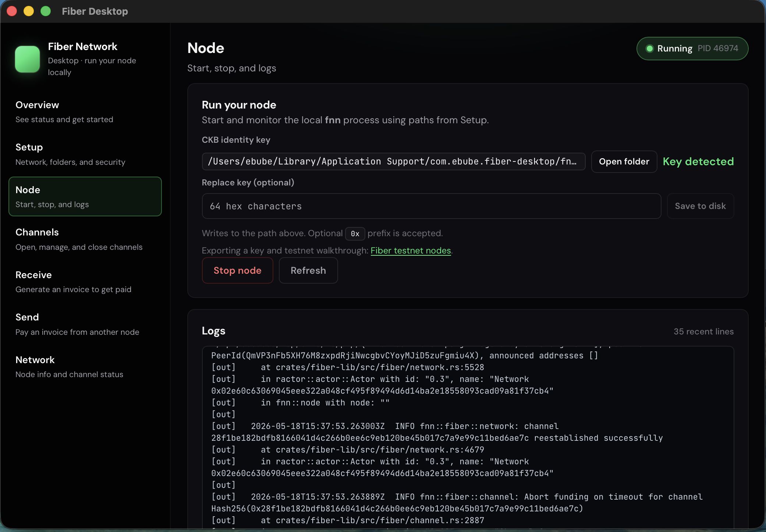Go to Channels in the sidebar
This screenshot has width=766, height=532.
pyautogui.click(x=85, y=239)
